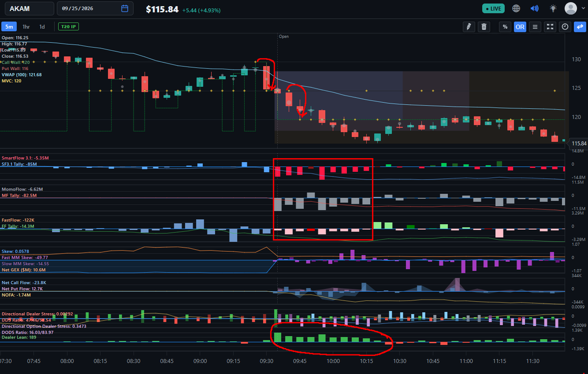Switch to the 1hr timeframe
The height and width of the screenshot is (374, 588).
pyautogui.click(x=27, y=26)
